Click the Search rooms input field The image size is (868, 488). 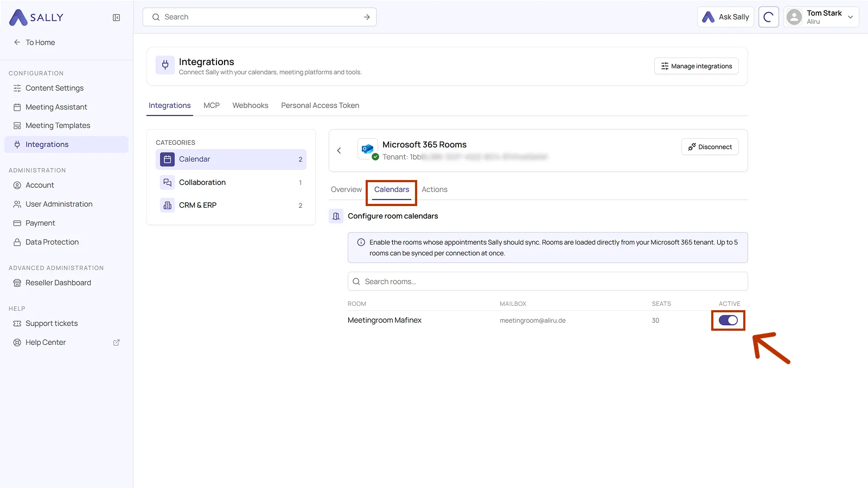coord(548,281)
